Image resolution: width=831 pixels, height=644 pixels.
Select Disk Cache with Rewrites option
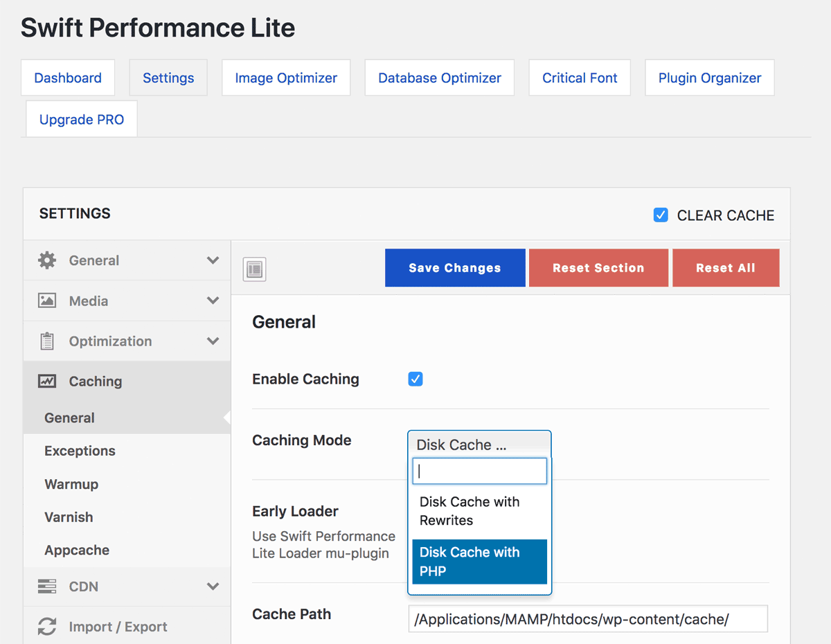point(479,511)
